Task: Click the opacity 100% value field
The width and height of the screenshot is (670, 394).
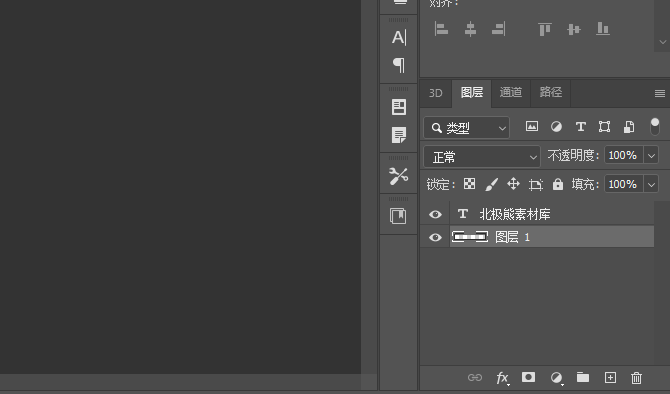Action: (623, 156)
